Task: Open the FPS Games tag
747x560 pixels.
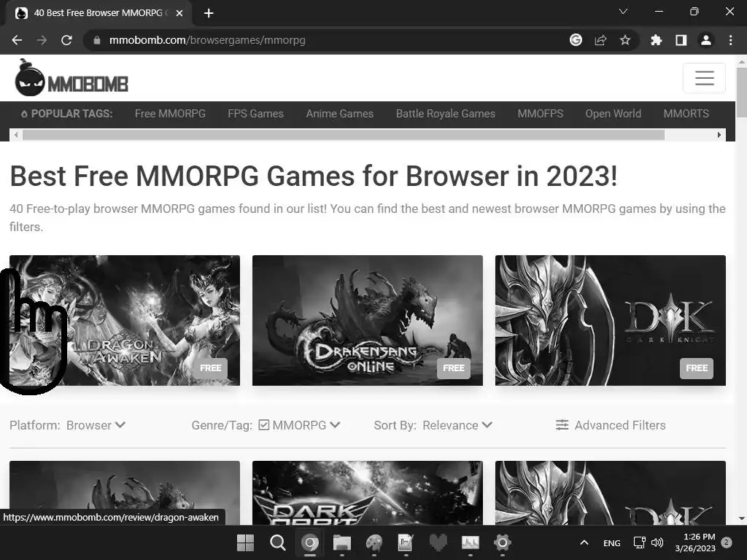Action: tap(255, 114)
